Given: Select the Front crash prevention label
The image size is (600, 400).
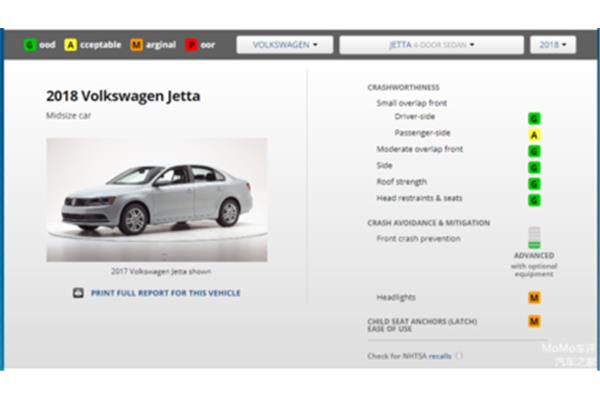Looking at the screenshot, I should (419, 238).
